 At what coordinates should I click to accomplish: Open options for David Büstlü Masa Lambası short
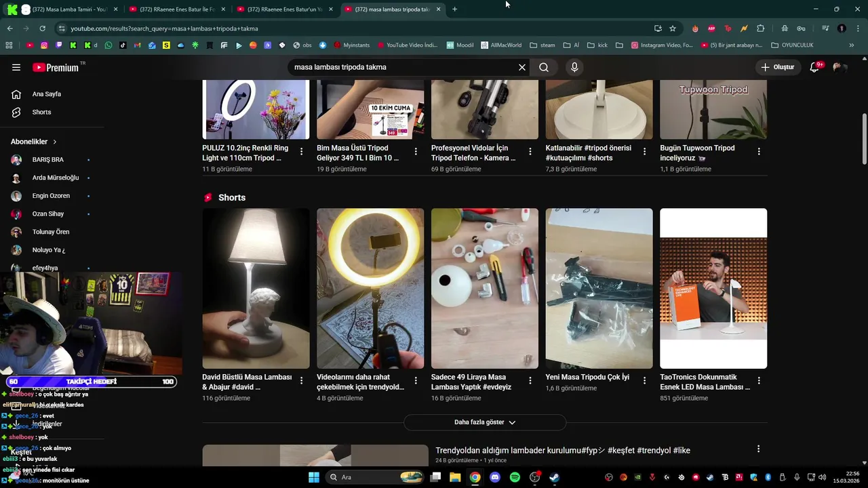pos(302,381)
